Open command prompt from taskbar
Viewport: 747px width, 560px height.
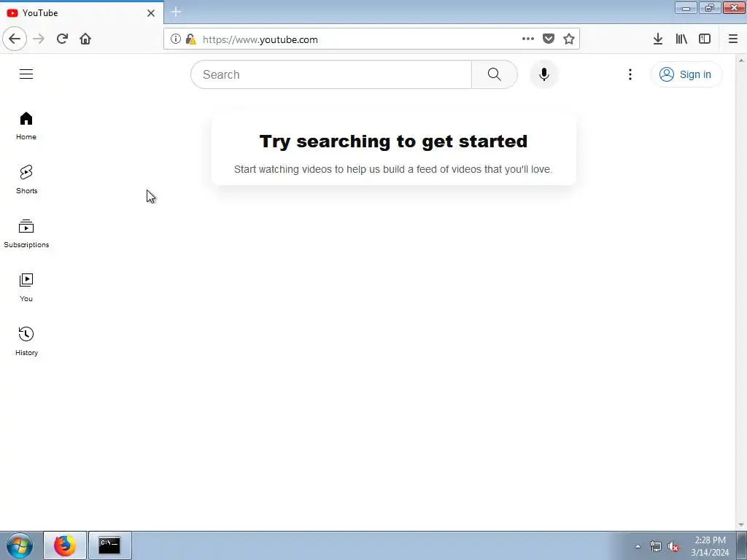pos(109,545)
